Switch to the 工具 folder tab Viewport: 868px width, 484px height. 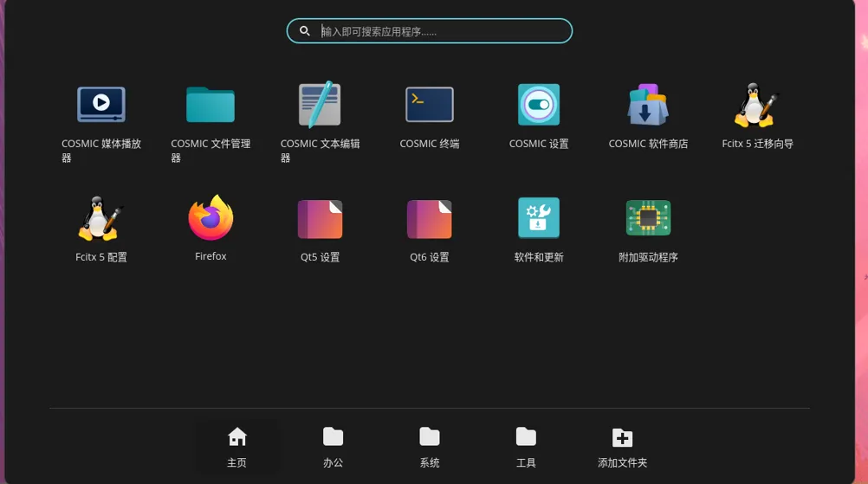(526, 447)
